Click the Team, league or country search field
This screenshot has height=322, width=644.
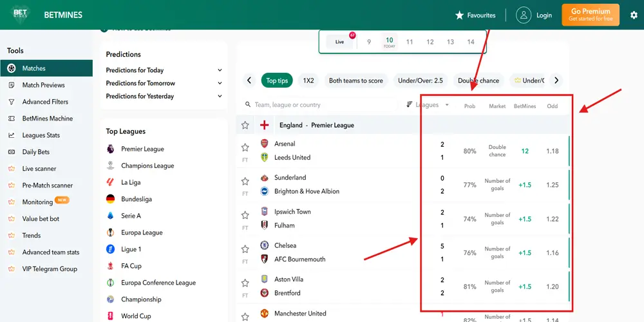pyautogui.click(x=320, y=105)
